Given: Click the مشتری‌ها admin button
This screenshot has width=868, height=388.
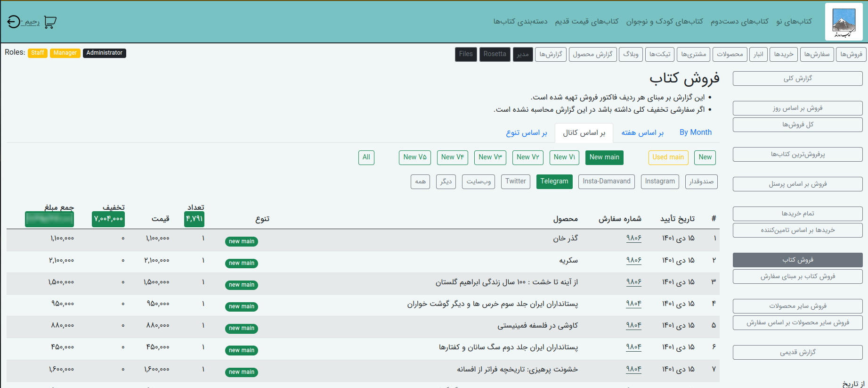Looking at the screenshot, I should point(693,54).
